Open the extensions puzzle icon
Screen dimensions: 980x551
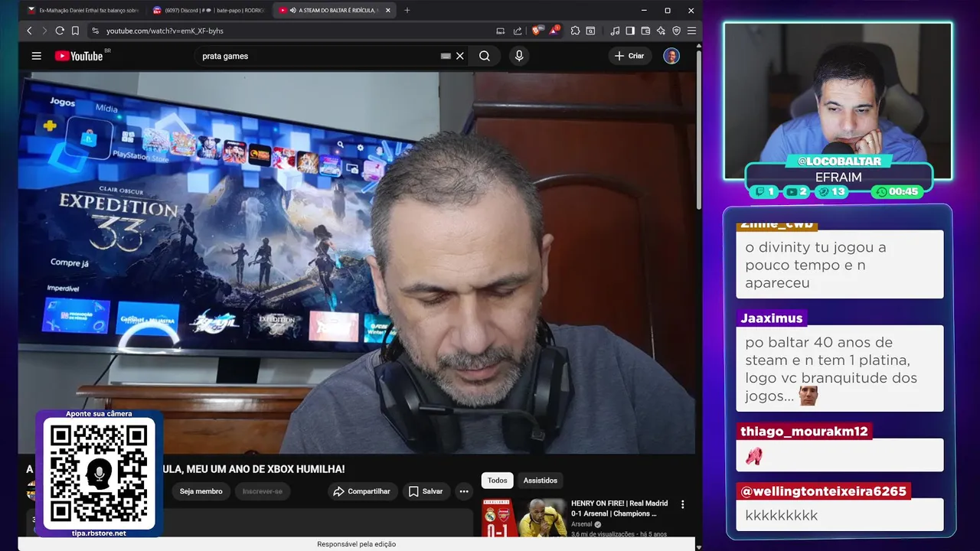click(x=576, y=31)
